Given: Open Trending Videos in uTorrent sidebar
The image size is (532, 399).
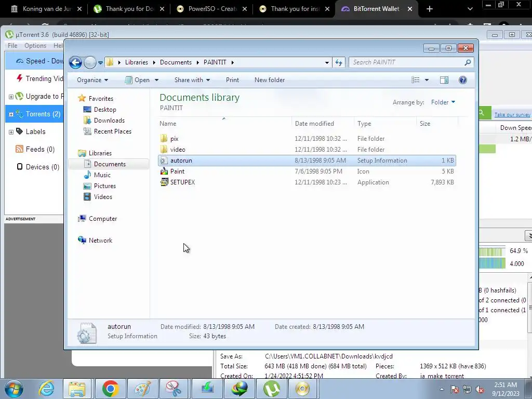Looking at the screenshot, I should click(40, 79).
